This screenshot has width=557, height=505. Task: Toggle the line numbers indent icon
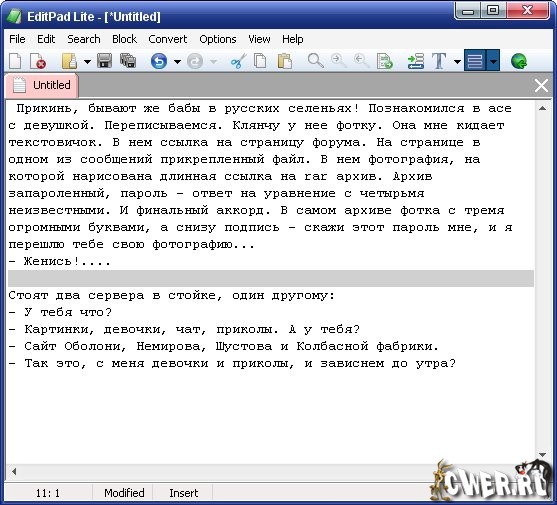point(416,61)
